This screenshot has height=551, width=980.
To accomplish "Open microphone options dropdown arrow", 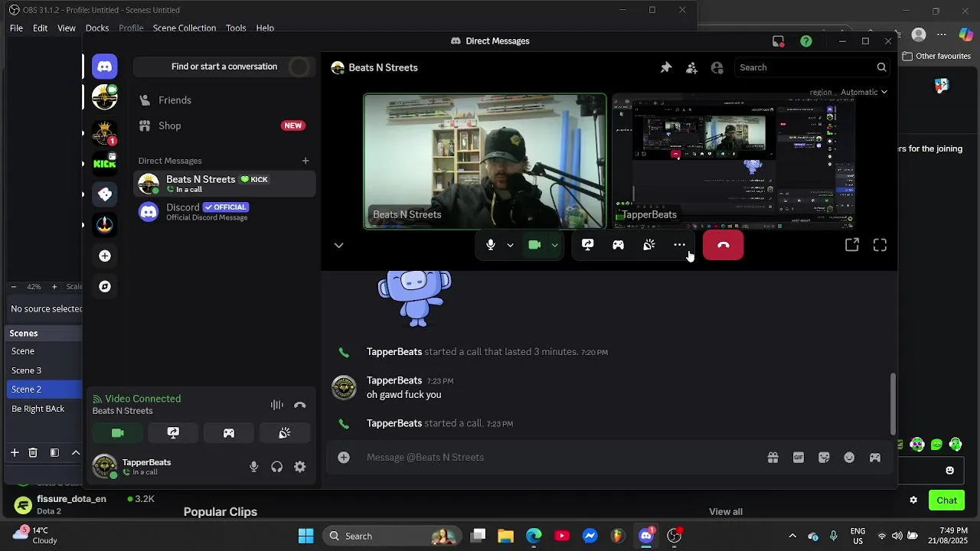I will coord(510,245).
